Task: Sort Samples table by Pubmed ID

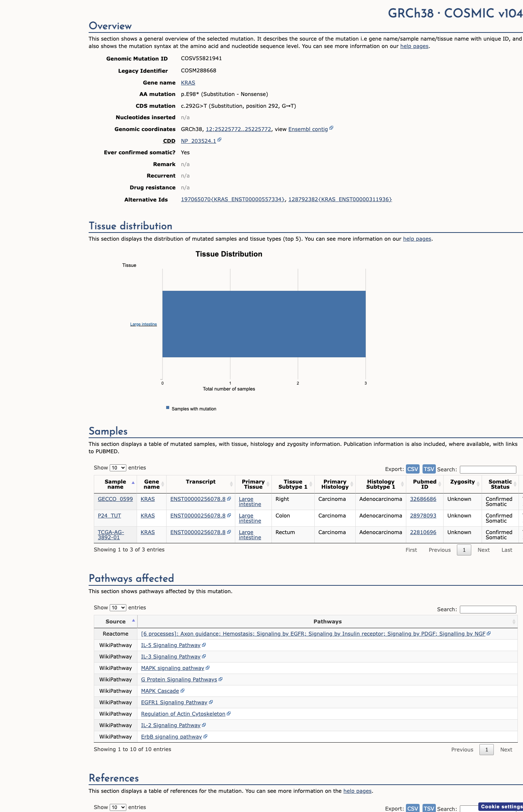Action: point(425,484)
